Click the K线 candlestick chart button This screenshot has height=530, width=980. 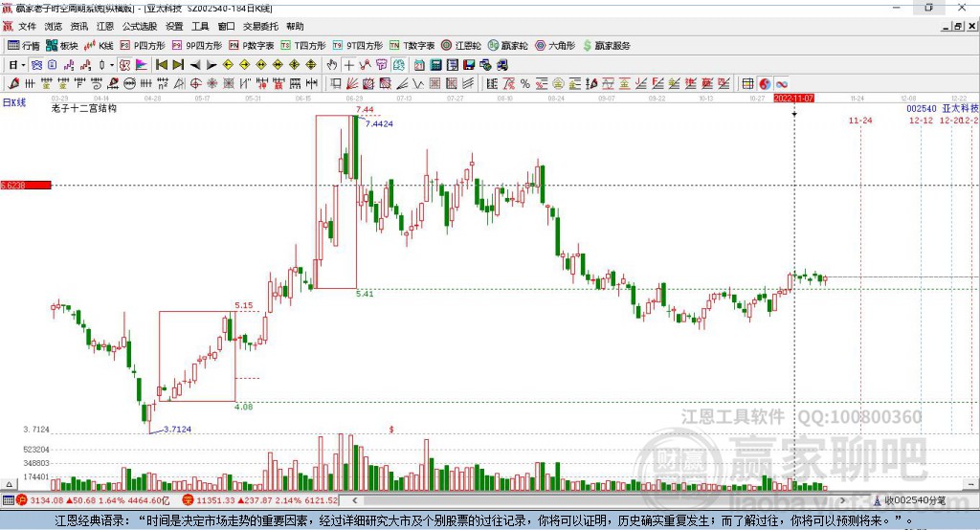(x=99, y=46)
